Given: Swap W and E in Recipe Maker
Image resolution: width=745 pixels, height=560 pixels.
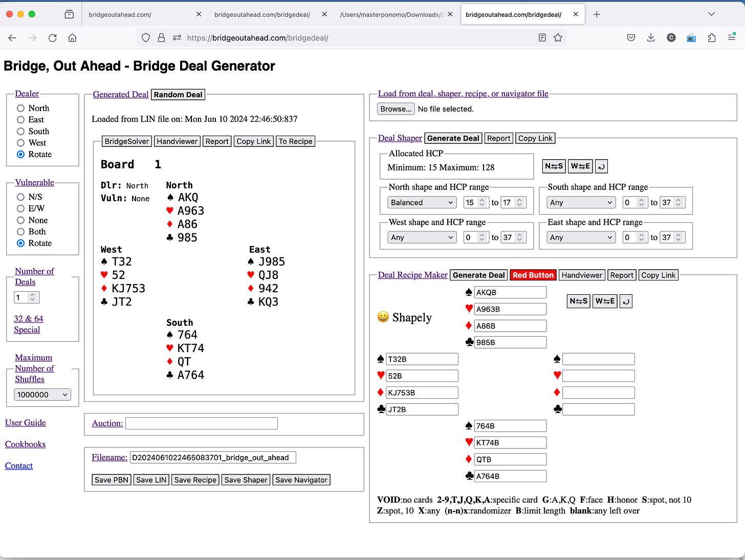Looking at the screenshot, I should [x=605, y=301].
